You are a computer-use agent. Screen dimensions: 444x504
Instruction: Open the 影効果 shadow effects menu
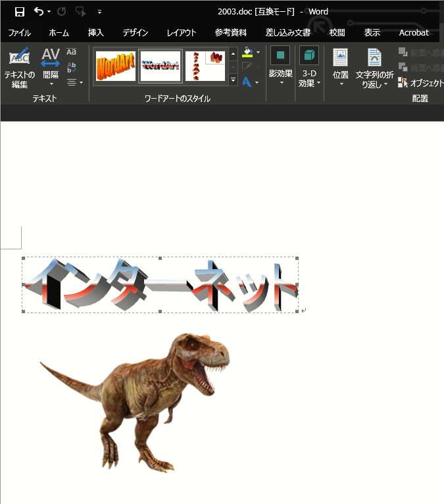[x=280, y=66]
